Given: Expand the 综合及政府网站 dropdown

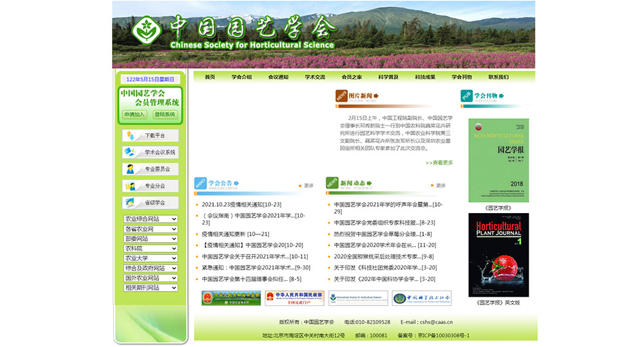Looking at the screenshot, I should point(150,268).
